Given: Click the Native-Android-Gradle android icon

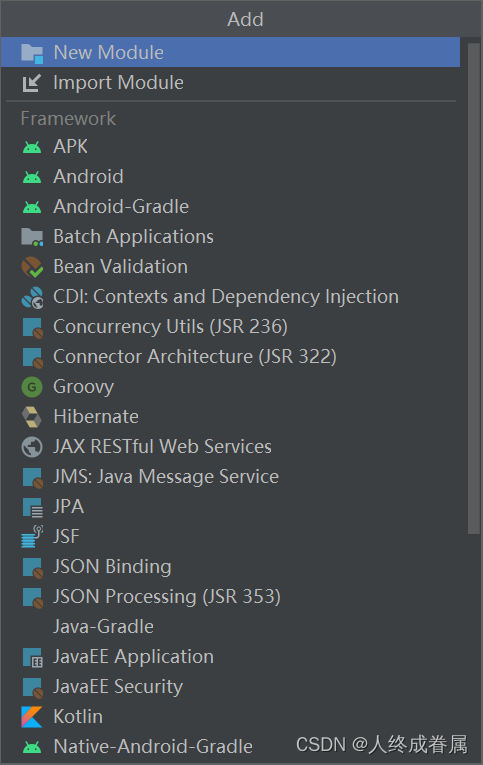Looking at the screenshot, I should (x=32, y=747).
